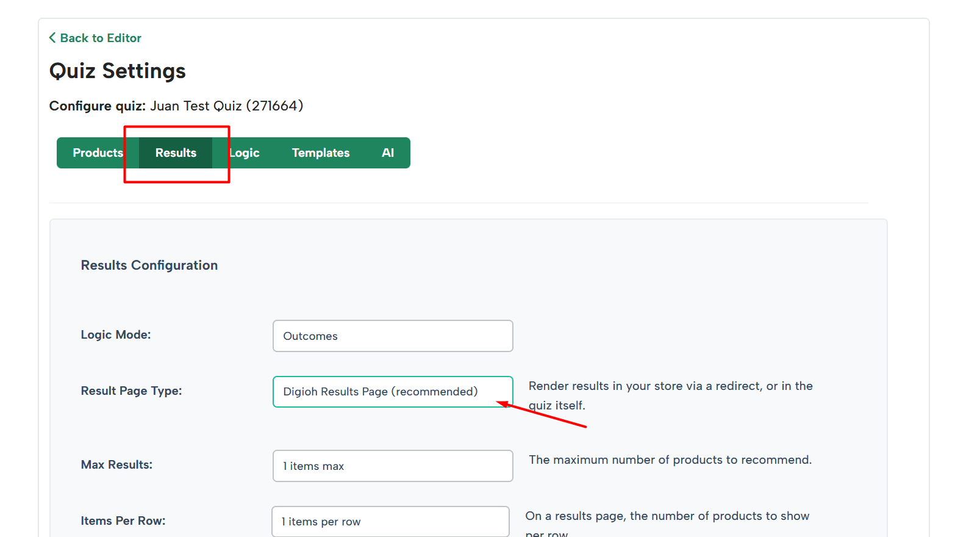Open the Logic Mode dropdown showing Outcomes
The image size is (980, 537).
click(393, 336)
